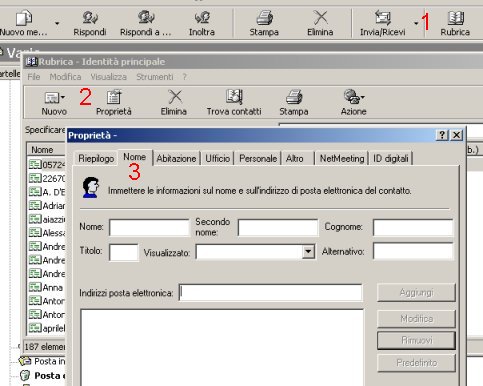Screen dimensions: 483x386
Task: Click the Nome text field
Action: 149,227
